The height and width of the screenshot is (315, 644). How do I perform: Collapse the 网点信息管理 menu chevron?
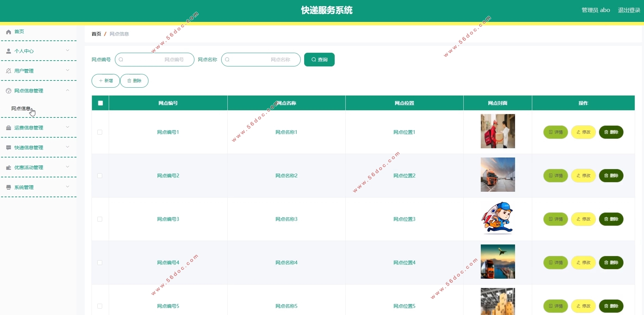(x=68, y=90)
